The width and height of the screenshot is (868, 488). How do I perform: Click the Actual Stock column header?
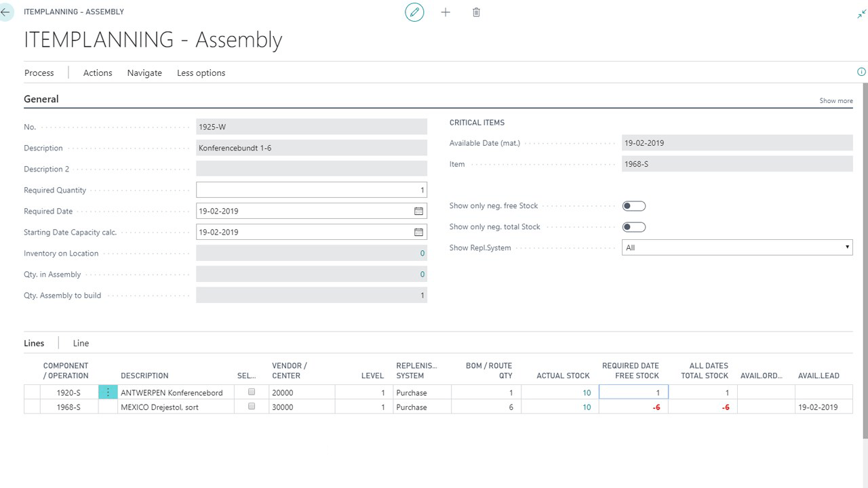(x=563, y=375)
